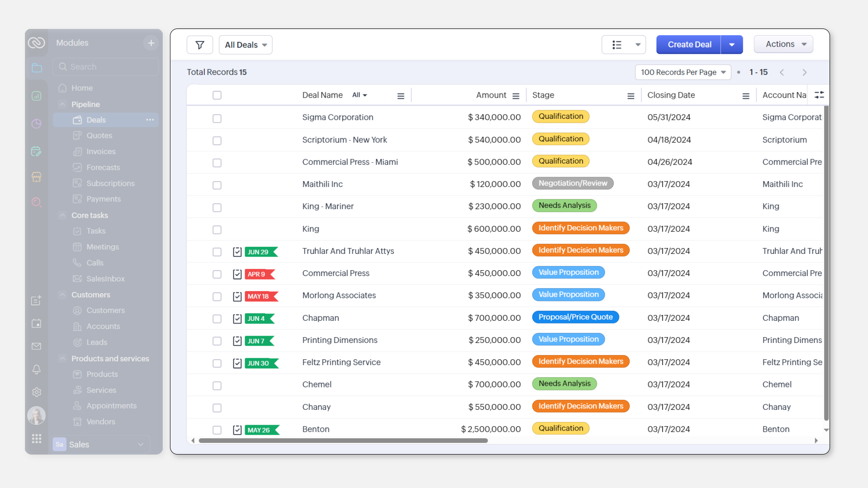Expand the 100 Records Per Page dropdown
The width and height of the screenshot is (868, 488).
[x=683, y=72]
